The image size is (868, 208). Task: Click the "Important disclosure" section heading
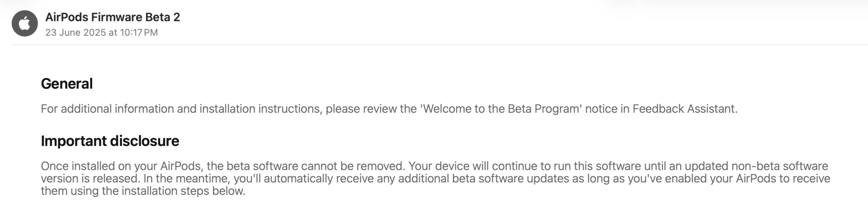(110, 141)
